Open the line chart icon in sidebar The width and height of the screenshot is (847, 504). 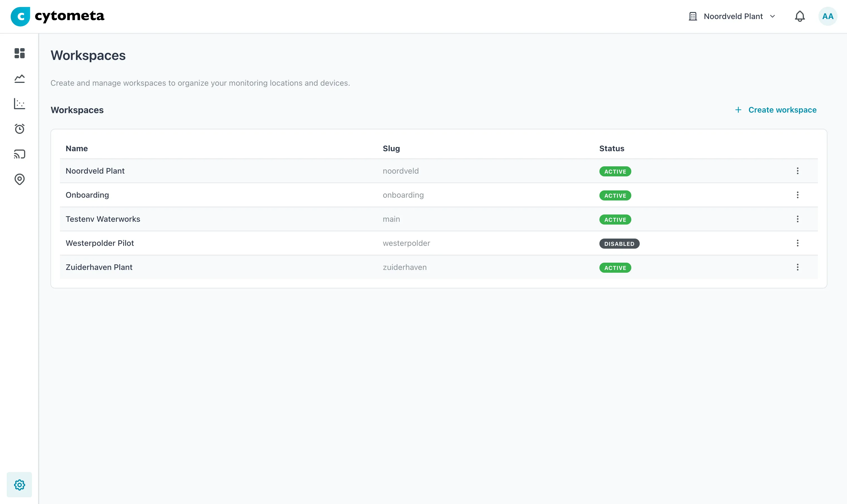(x=19, y=78)
